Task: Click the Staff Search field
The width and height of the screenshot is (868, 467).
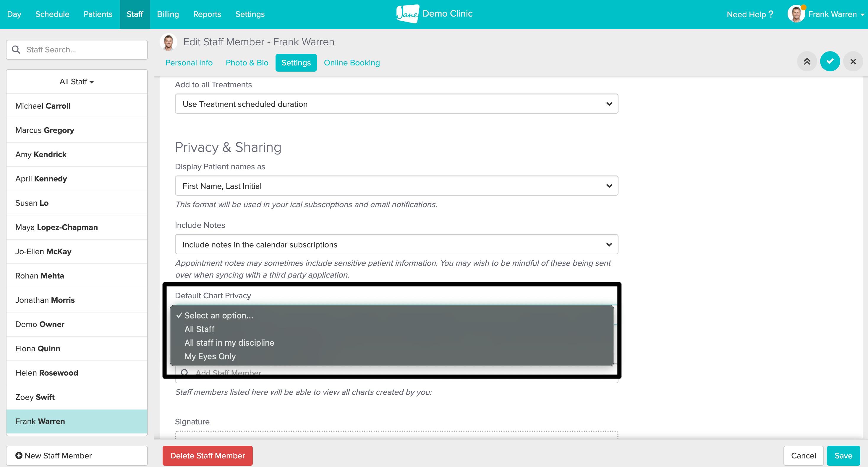Action: (x=77, y=49)
